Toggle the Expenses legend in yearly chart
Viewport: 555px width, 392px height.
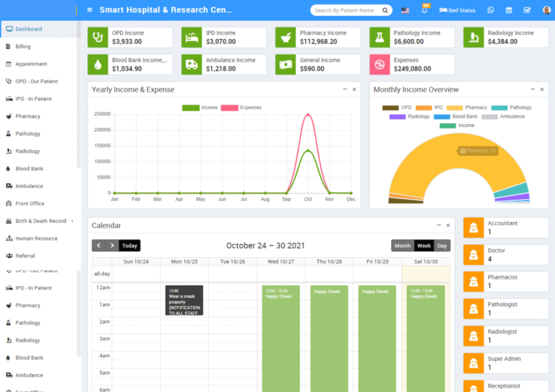(241, 108)
